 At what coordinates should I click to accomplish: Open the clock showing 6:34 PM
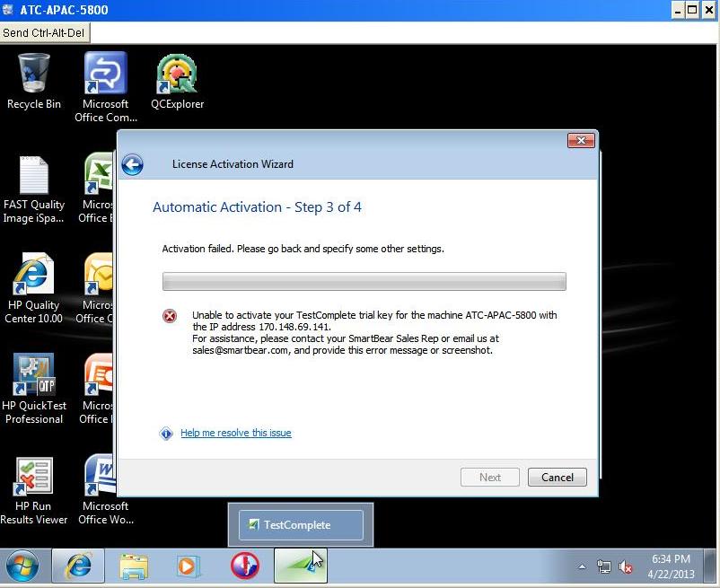(671, 566)
